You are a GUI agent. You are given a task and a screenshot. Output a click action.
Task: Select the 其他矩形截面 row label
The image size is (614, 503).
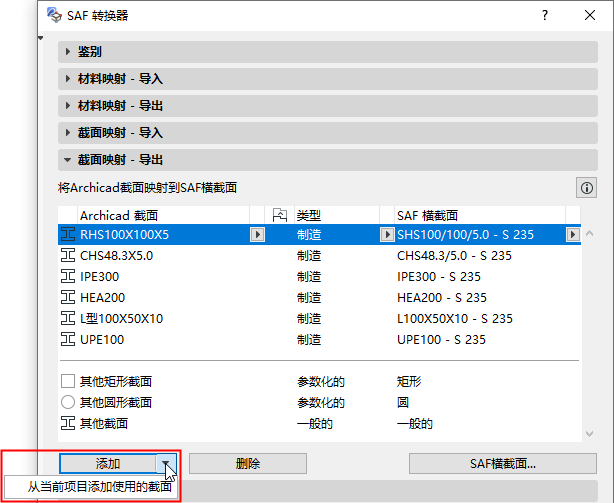tap(116, 381)
